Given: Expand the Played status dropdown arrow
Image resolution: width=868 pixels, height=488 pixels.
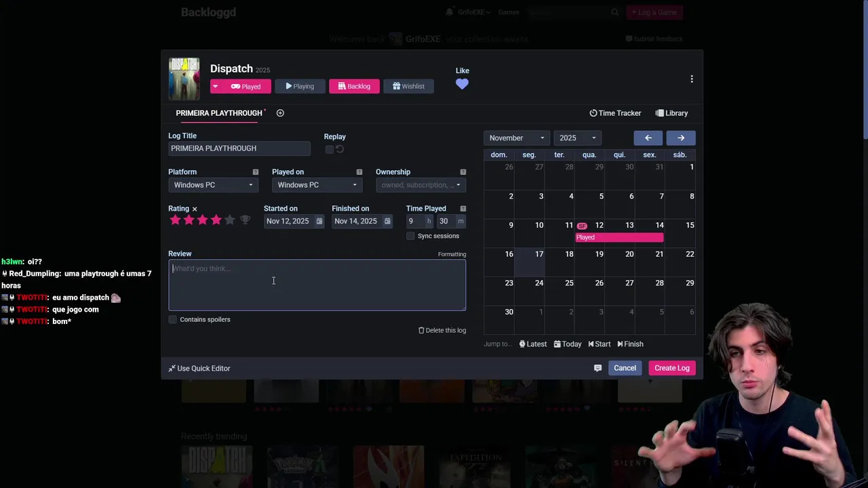Looking at the screenshot, I should pyautogui.click(x=216, y=86).
